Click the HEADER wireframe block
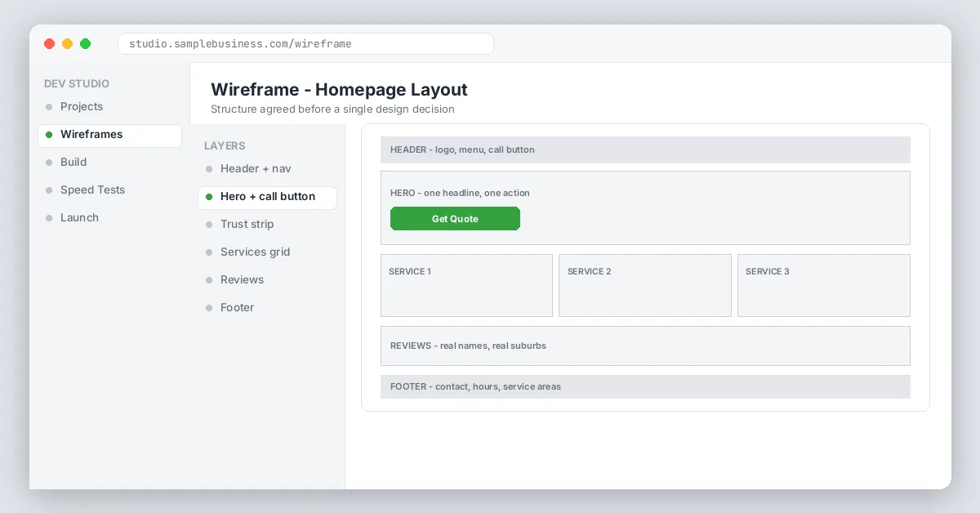 coord(645,149)
